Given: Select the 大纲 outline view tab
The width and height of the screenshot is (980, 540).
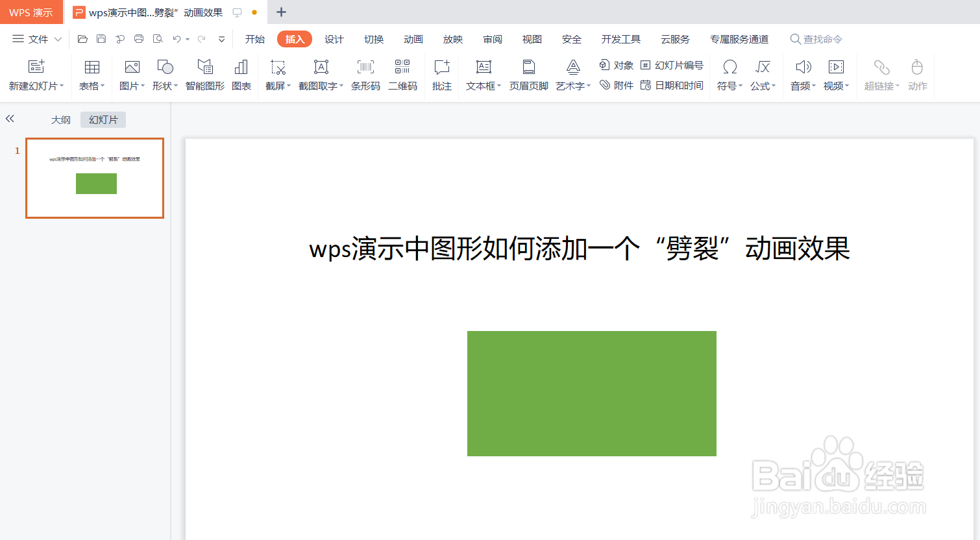Looking at the screenshot, I should (x=61, y=120).
